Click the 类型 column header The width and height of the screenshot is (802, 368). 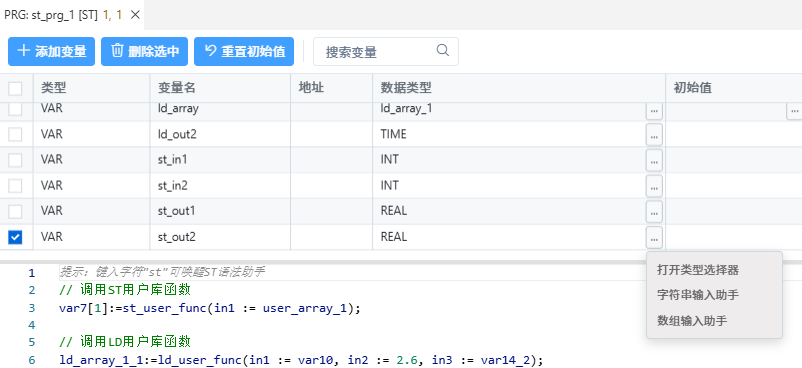point(92,88)
